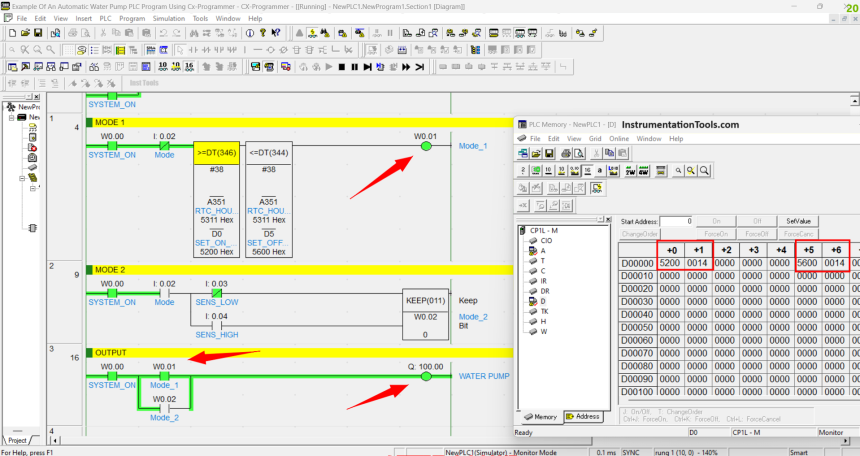The width and height of the screenshot is (860, 456).
Task: Open the File menu of CX-Programmer
Action: pos(22,19)
